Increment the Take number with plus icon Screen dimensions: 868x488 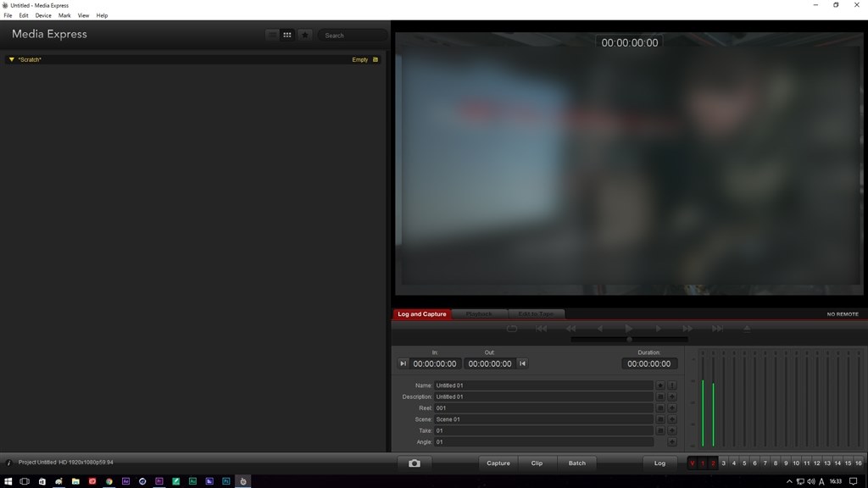(x=672, y=431)
